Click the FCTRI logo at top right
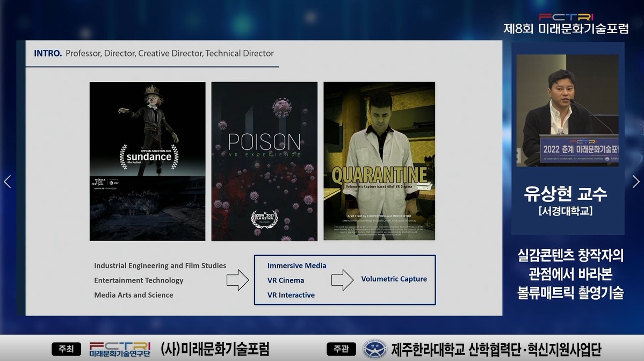644x361 pixels. coord(566,17)
